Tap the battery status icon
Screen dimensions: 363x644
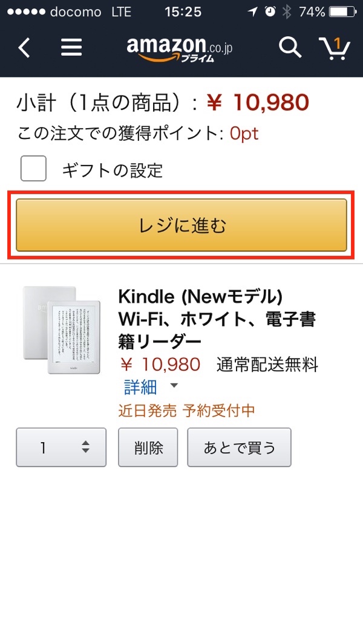coord(342,11)
